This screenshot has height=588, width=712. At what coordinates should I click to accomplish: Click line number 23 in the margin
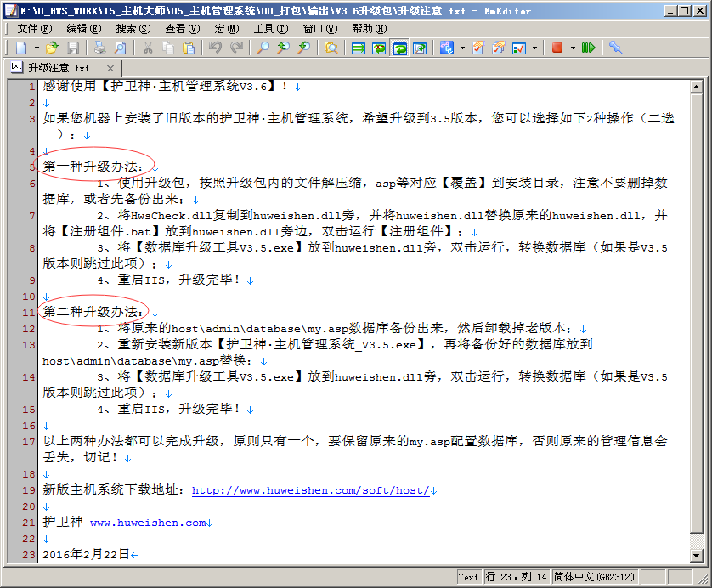pos(29,555)
